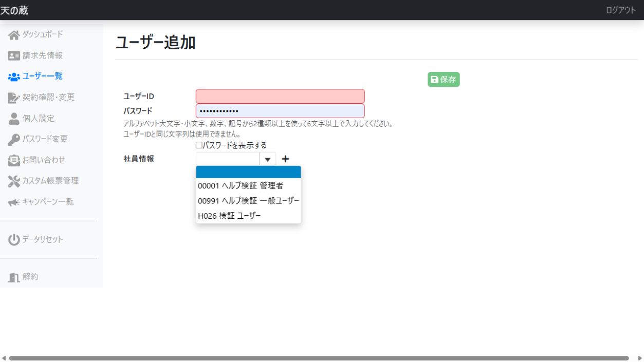Click the inquiry envelope icon
The width and height of the screenshot is (644, 362).
(14, 160)
